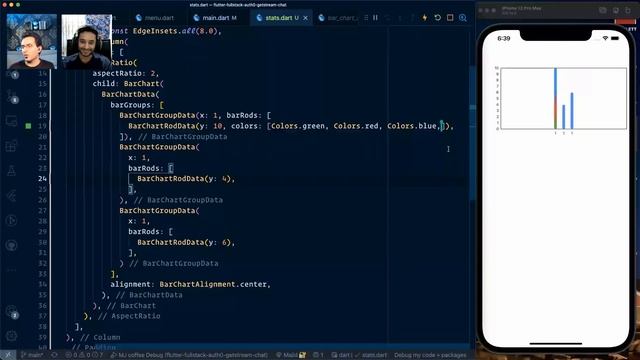
Task: Click BarChartRodData(y: 6) on line 30
Action: tap(184, 242)
